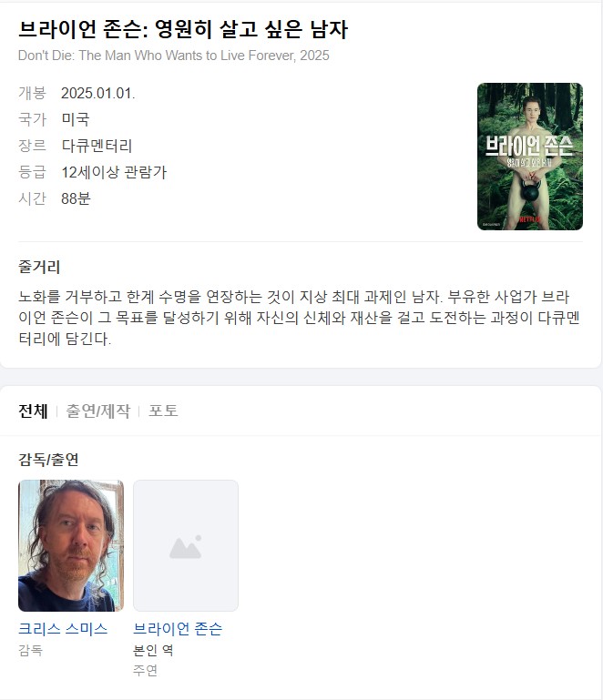Select the 전체 tab
Image resolution: width=603 pixels, height=700 pixels.
click(33, 411)
